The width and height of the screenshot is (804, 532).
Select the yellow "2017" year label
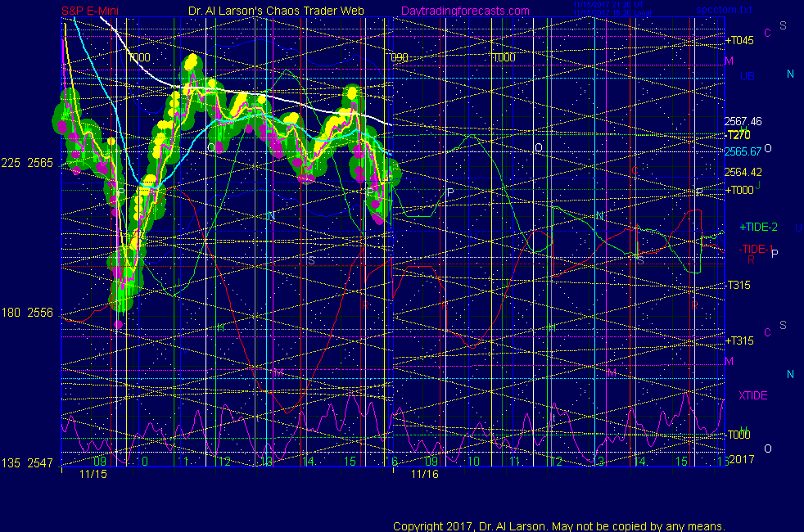742,459
